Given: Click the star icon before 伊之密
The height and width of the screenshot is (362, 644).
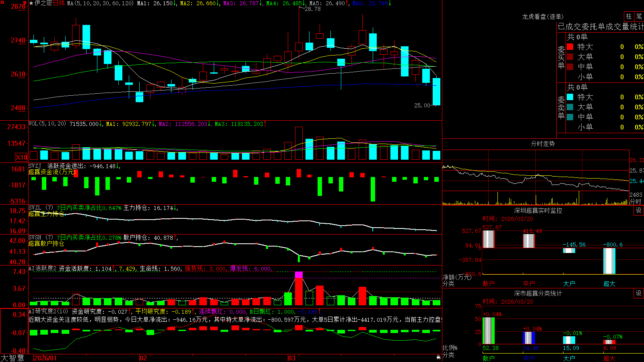Looking at the screenshot, I should (x=31, y=3).
